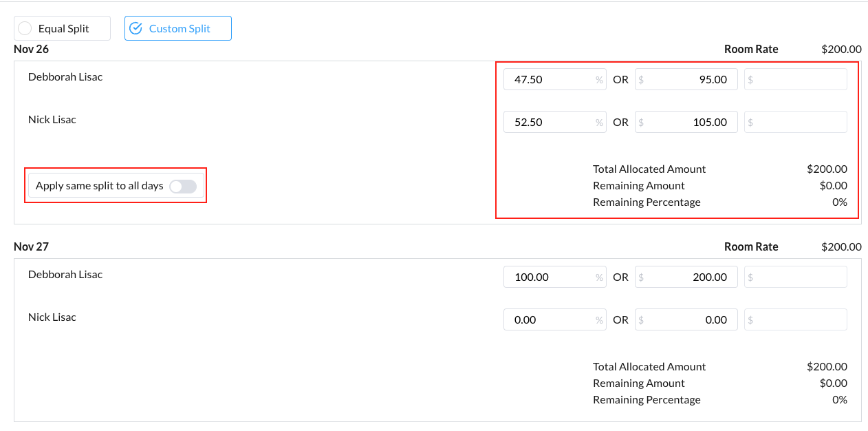Click Debborah Lisac's Nov 26 95.00 amount field
868x431 pixels.
(x=686, y=79)
